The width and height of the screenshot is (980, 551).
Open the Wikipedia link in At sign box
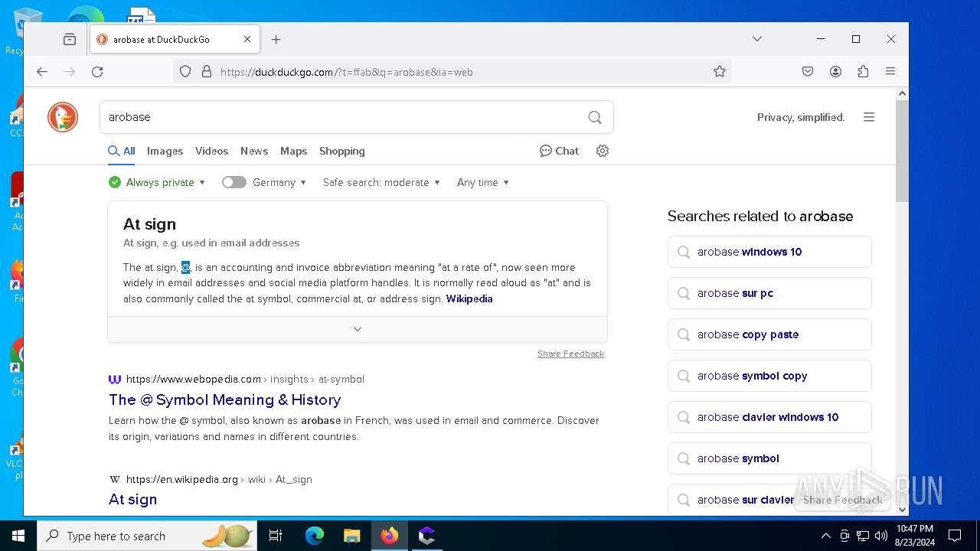[469, 298]
